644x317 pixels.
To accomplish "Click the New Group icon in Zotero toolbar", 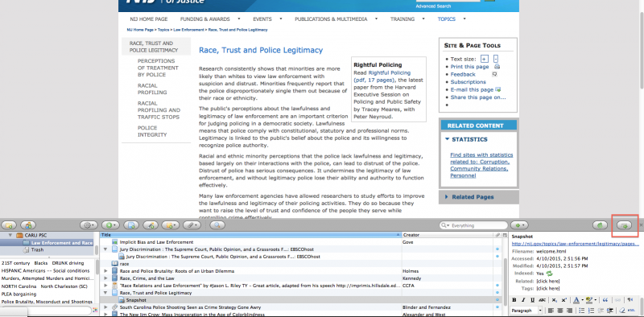I will (x=28, y=225).
